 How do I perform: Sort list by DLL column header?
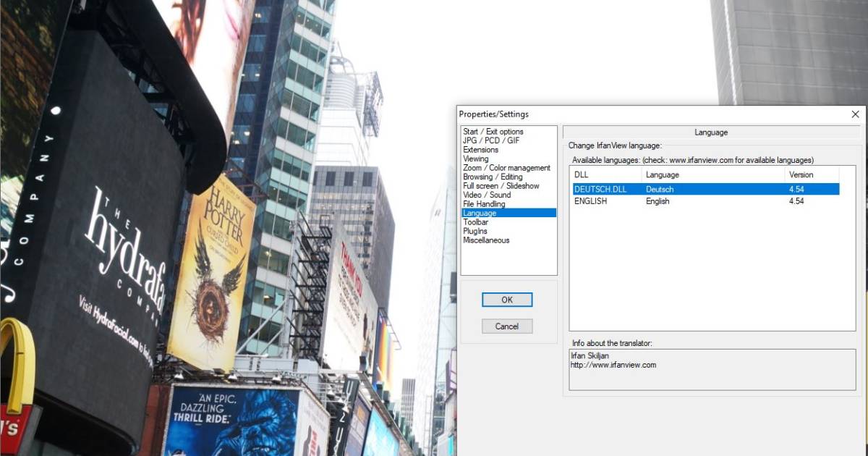tap(606, 174)
